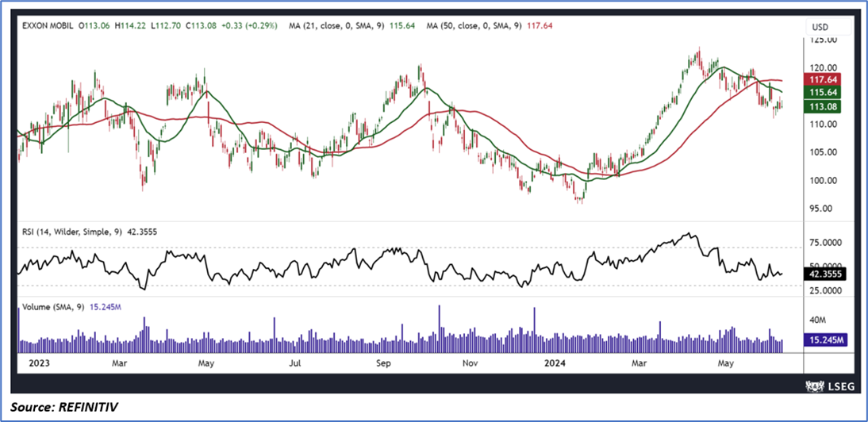Click the Sep time axis label

(384, 363)
